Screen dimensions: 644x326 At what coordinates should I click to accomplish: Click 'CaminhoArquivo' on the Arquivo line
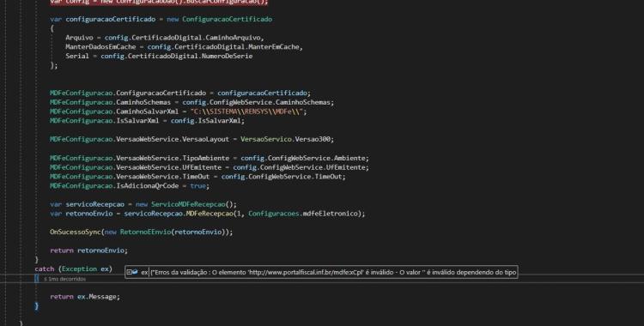point(234,38)
